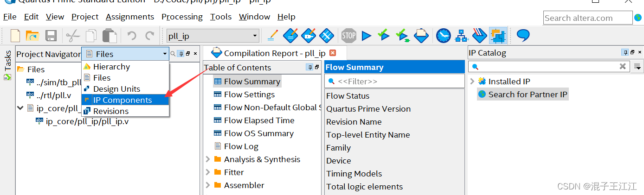The image size is (644, 195).
Task: Start Analysis & Synthesis check-play icon
Action: click(383, 35)
